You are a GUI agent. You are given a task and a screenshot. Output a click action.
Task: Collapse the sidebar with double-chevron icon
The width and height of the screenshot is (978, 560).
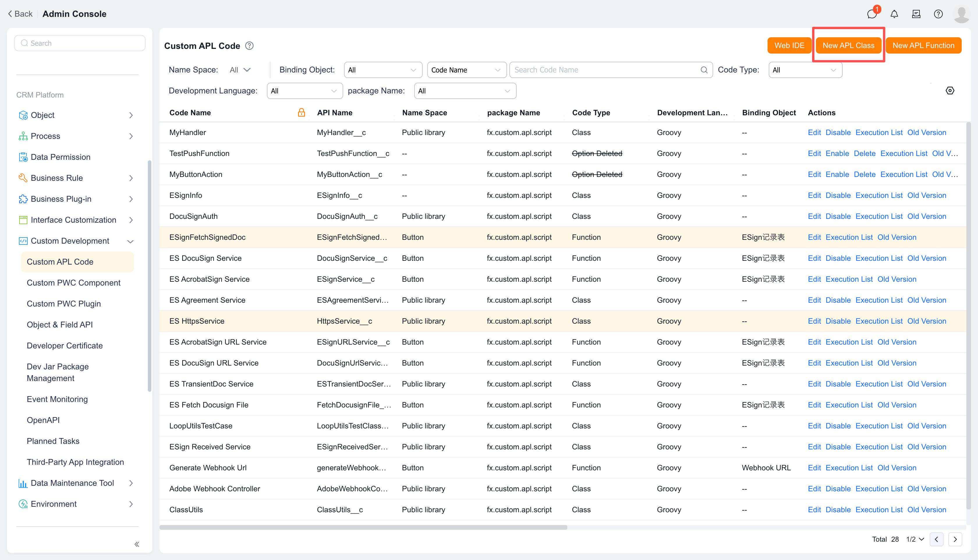[137, 544]
